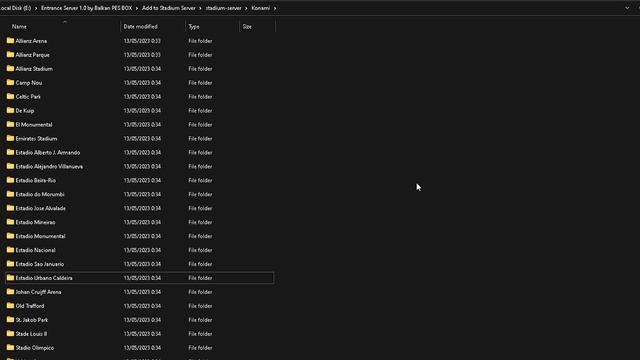Click Stadio Olimpico folder name text
The height and width of the screenshot is (360, 640).
(x=35, y=348)
